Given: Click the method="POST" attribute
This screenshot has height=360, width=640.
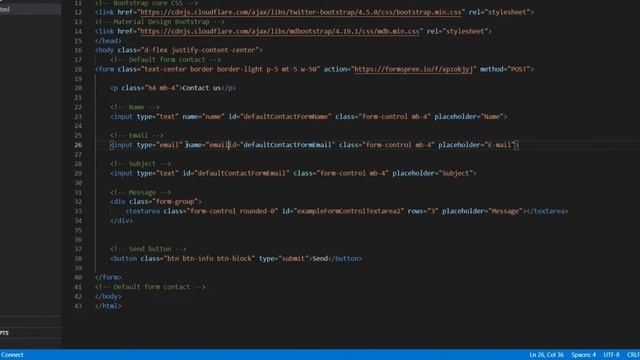Looking at the screenshot, I should click(x=504, y=69).
